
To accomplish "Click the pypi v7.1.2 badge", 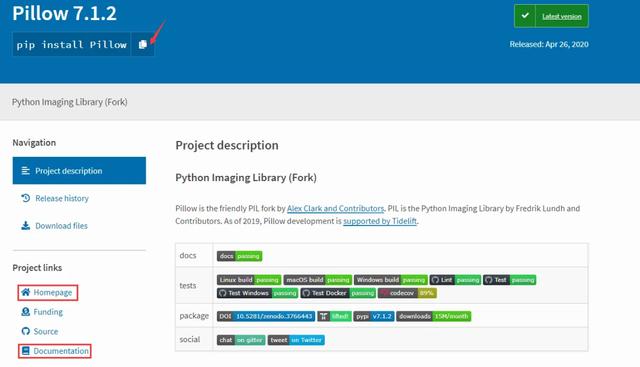I will click(x=374, y=316).
